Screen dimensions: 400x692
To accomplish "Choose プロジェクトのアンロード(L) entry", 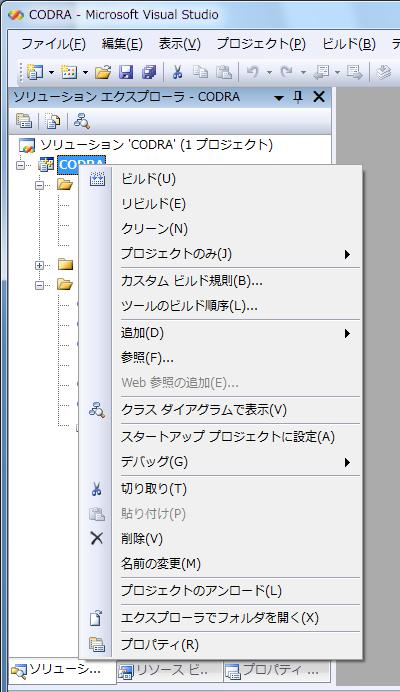I will click(x=221, y=590).
